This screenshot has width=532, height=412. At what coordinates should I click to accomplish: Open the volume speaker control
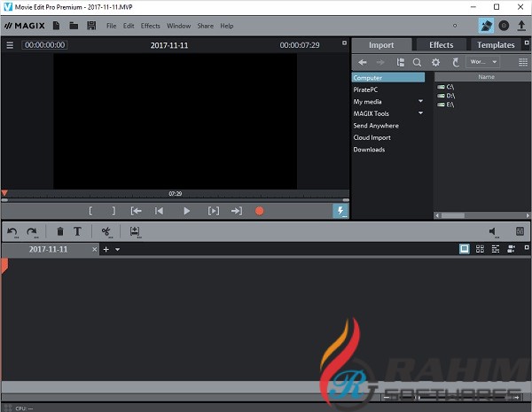(x=493, y=232)
